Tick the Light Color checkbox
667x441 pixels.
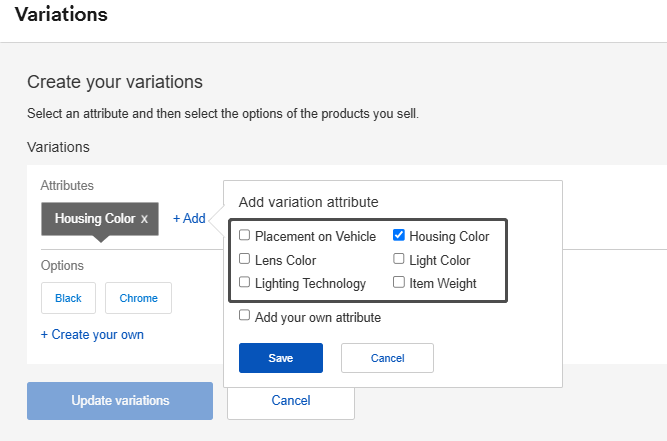point(399,259)
